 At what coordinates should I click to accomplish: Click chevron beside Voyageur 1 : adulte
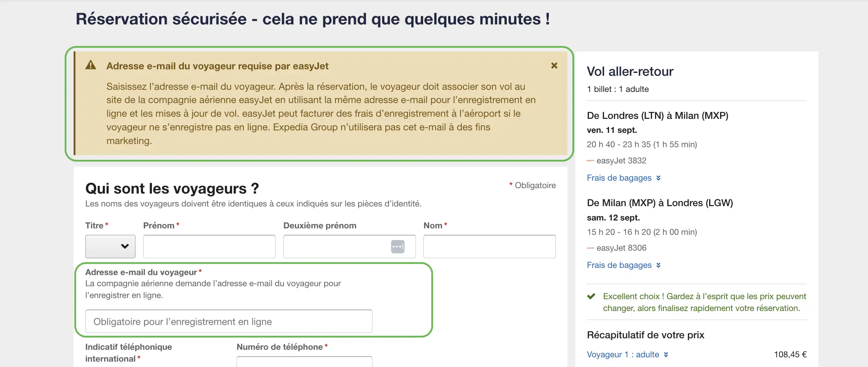pyautogui.click(x=666, y=355)
